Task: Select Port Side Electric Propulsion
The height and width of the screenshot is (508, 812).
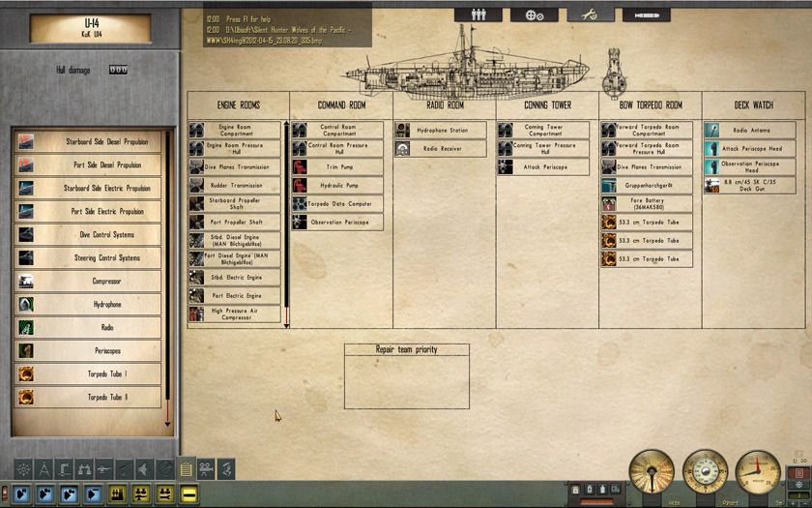Action: (88, 212)
